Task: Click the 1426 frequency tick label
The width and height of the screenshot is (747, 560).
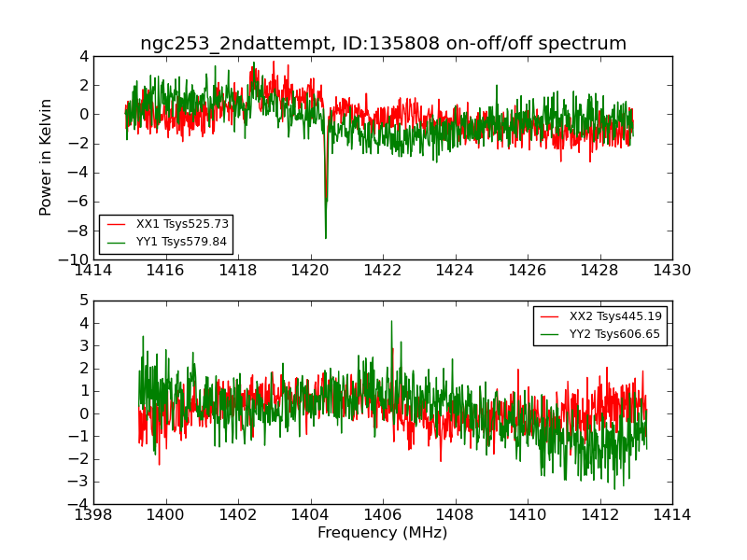Action: click(528, 271)
